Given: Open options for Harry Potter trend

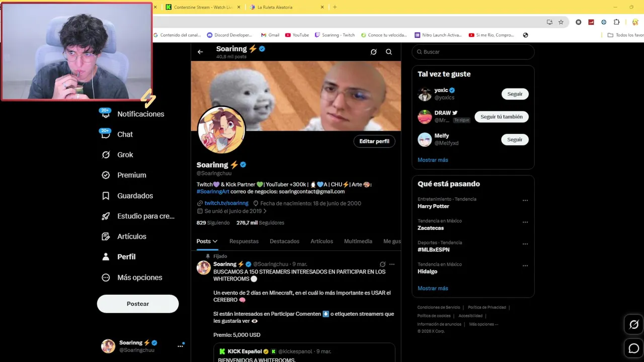Looking at the screenshot, I should click(525, 200).
